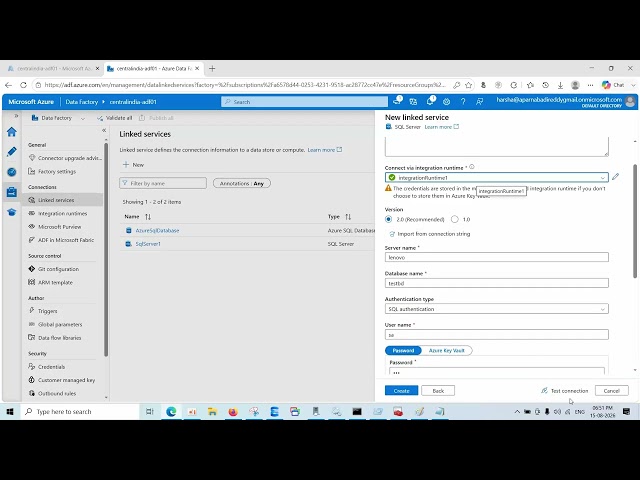Click the switch Data Factory icon in header
The width and height of the screenshot is (640, 480).
413,102
